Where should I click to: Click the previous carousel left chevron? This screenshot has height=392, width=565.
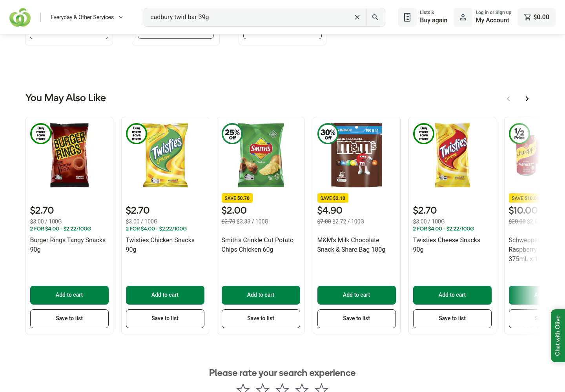pyautogui.click(x=508, y=99)
